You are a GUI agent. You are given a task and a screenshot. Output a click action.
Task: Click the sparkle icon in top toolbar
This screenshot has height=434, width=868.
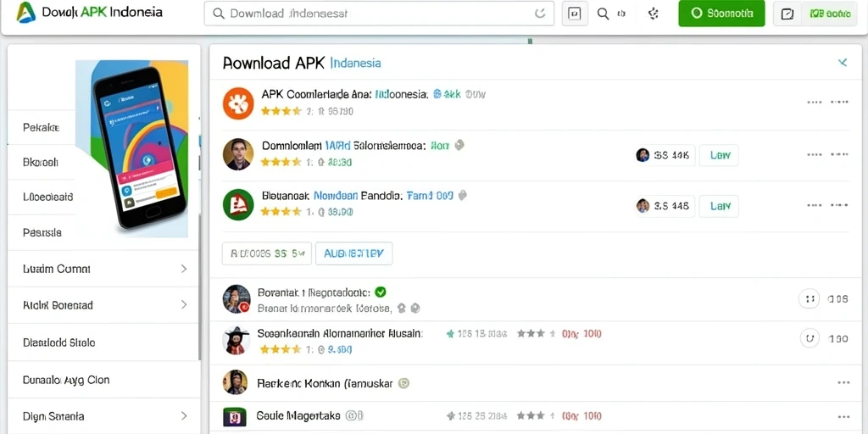tap(654, 14)
